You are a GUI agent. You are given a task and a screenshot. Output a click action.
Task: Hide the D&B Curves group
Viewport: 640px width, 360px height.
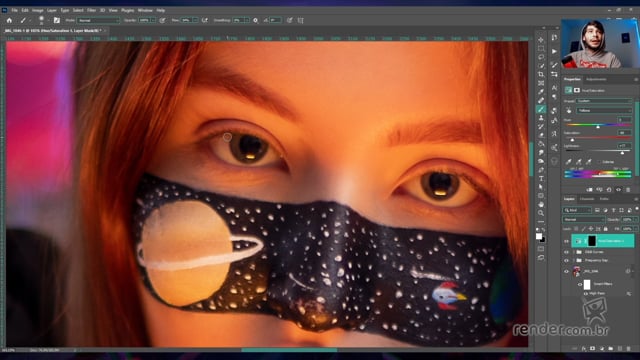566,252
